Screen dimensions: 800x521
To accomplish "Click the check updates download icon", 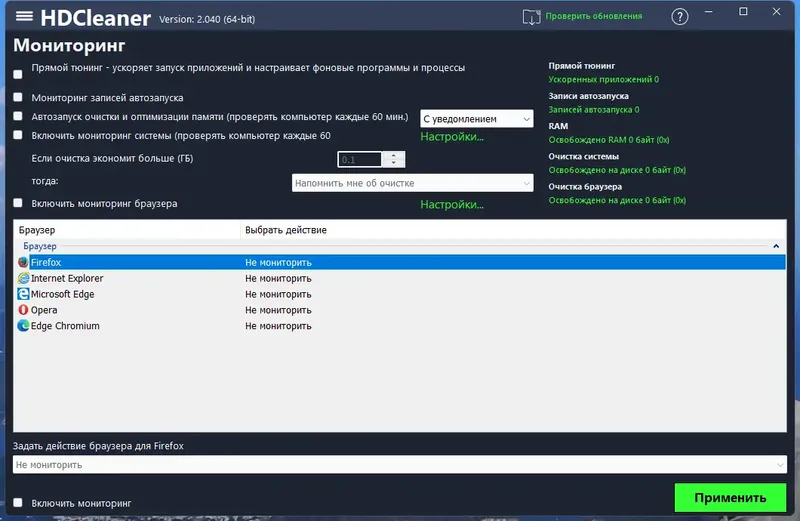I will pyautogui.click(x=531, y=17).
